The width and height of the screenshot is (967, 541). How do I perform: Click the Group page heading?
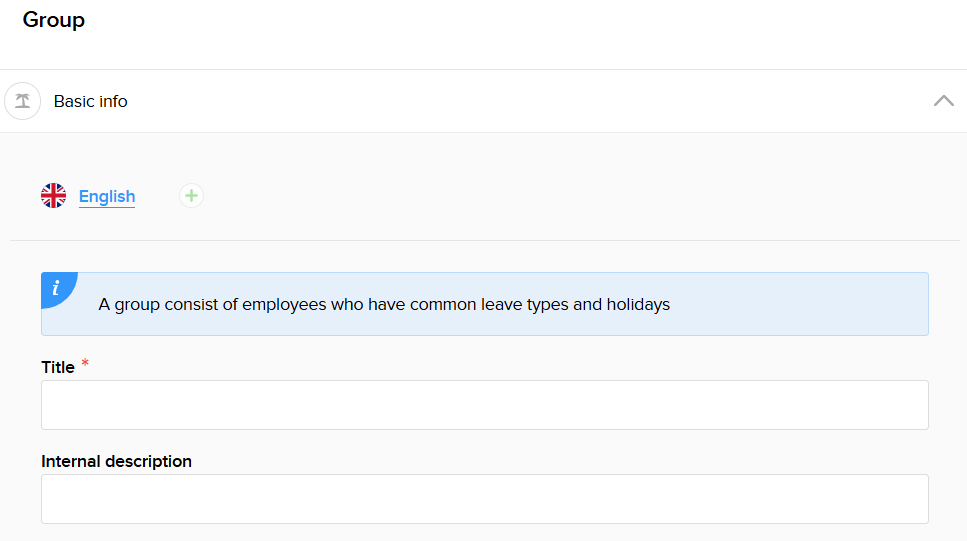click(54, 20)
